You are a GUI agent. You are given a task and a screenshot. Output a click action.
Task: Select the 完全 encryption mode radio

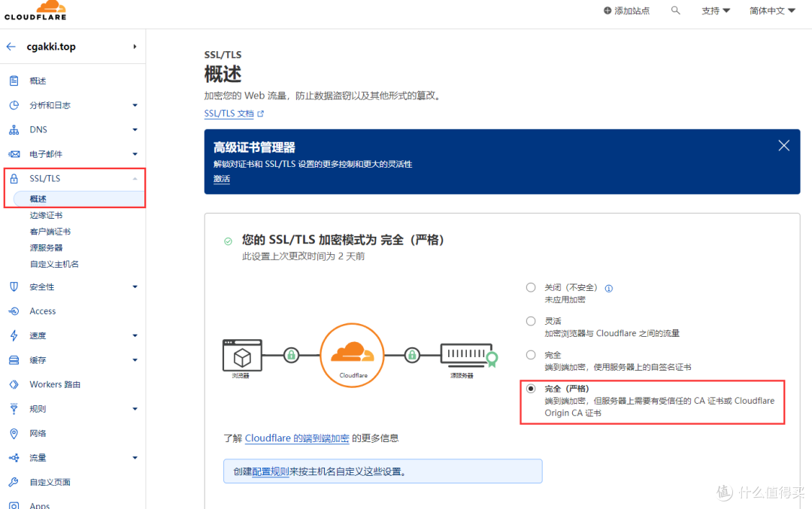531,355
